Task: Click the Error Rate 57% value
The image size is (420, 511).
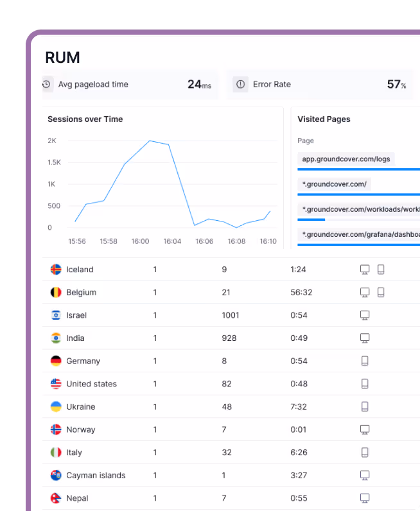Action: (396, 84)
